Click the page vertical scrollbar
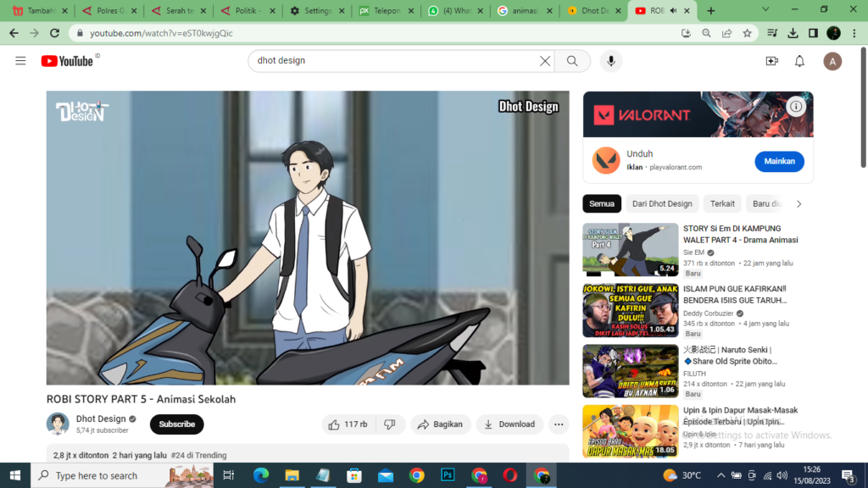The height and width of the screenshot is (488, 868). pyautogui.click(x=864, y=107)
